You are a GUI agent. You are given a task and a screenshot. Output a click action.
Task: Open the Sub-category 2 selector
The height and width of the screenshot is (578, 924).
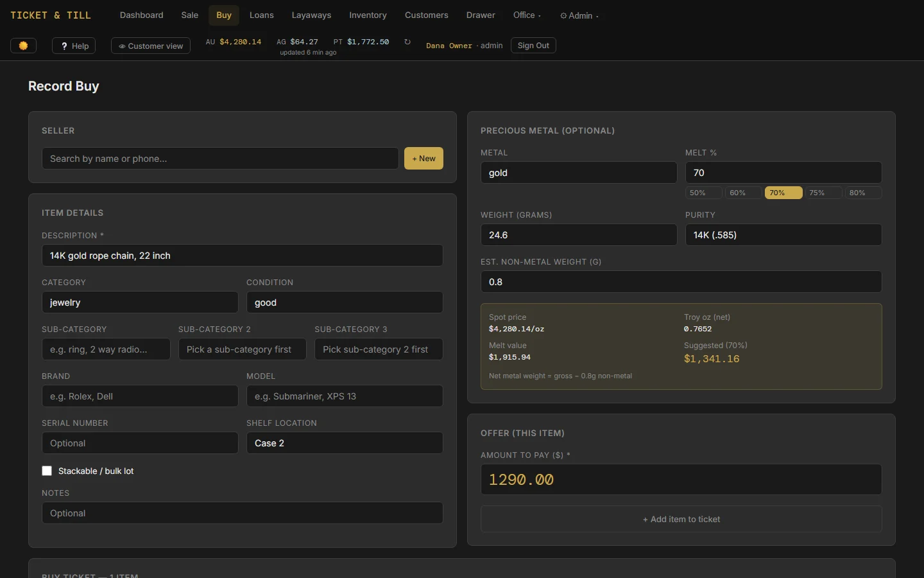point(243,349)
